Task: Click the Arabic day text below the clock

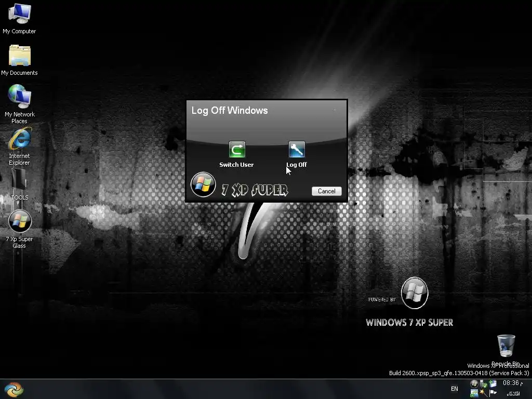Action: pyautogui.click(x=513, y=394)
